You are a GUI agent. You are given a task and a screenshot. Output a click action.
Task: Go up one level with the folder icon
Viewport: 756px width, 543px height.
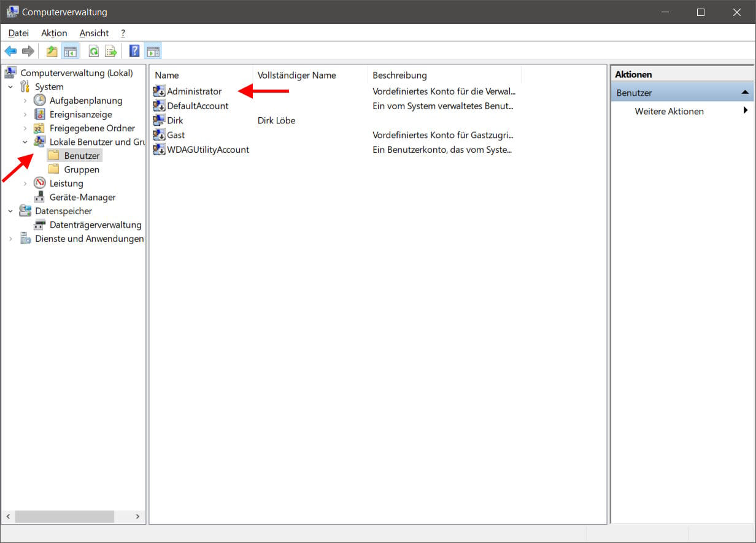tap(52, 51)
